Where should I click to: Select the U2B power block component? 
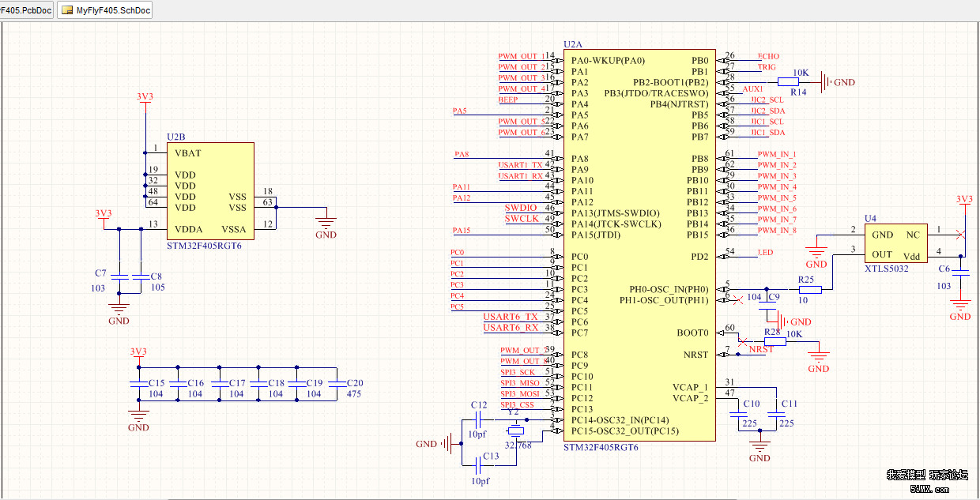(x=209, y=190)
